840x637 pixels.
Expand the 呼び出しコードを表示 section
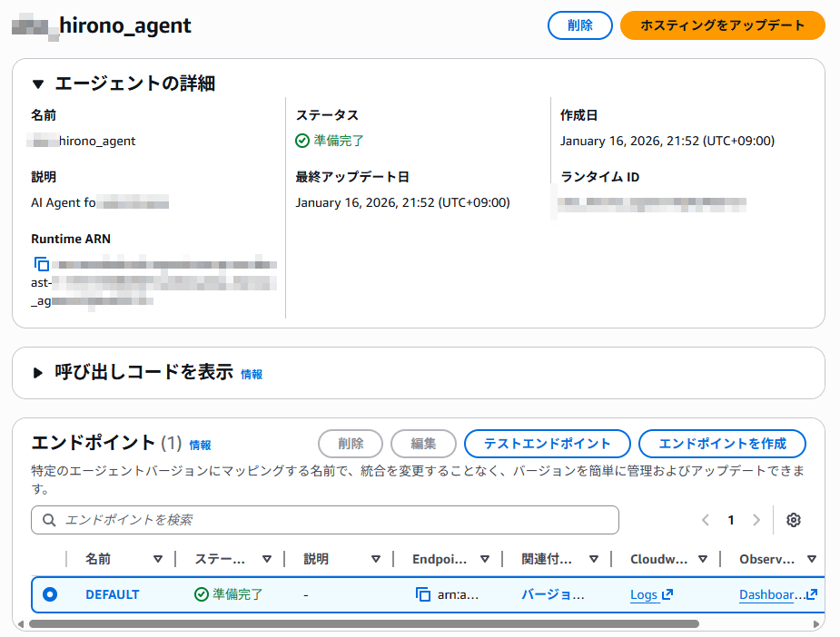pyautogui.click(x=38, y=373)
